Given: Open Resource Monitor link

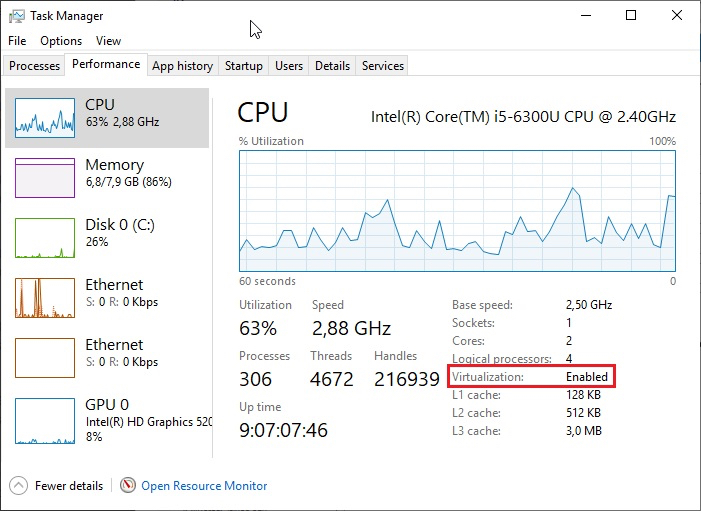Looking at the screenshot, I should point(204,486).
